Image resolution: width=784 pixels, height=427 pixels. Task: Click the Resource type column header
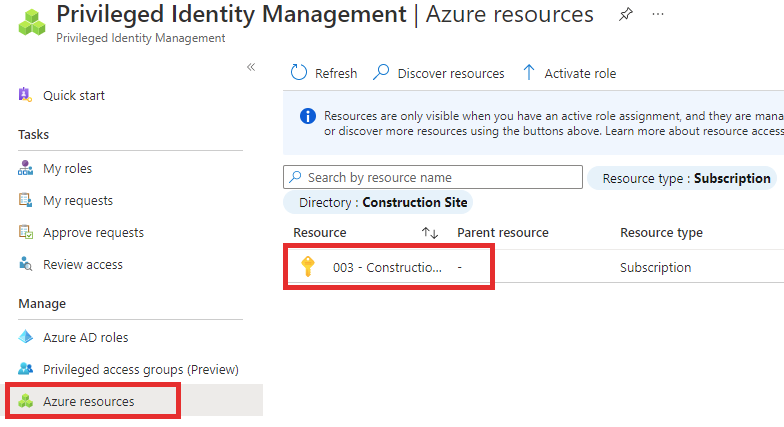tap(662, 232)
